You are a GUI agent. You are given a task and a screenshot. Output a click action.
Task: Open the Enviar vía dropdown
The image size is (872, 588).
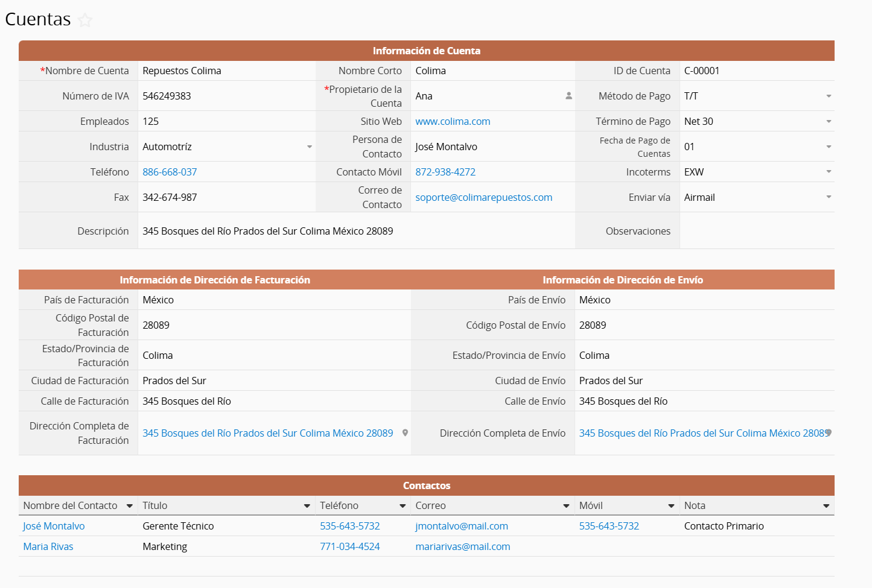click(x=829, y=198)
